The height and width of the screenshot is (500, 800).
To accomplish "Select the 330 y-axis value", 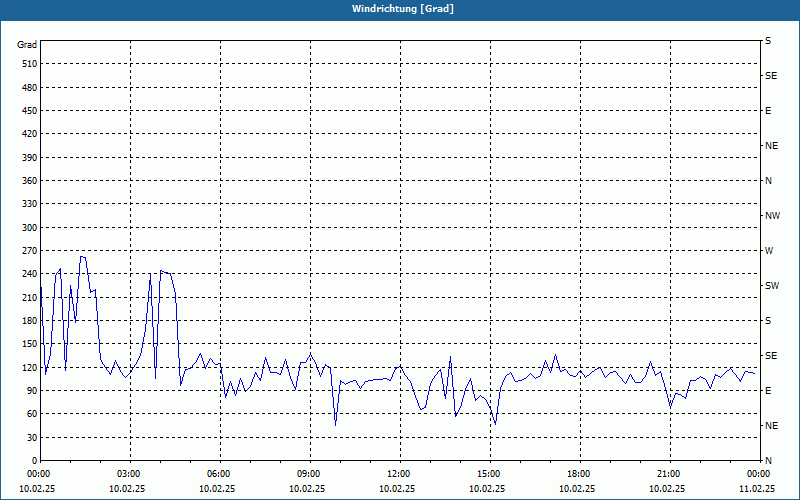I will coord(30,204).
